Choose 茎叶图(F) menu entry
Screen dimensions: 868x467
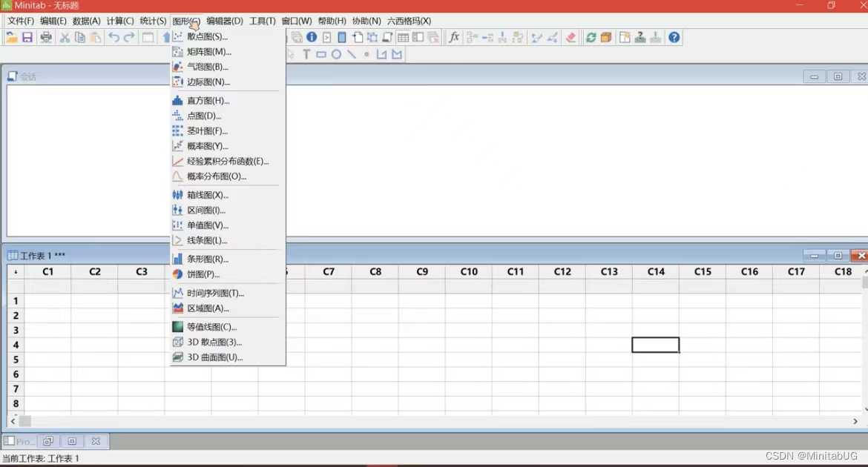pyautogui.click(x=228, y=131)
